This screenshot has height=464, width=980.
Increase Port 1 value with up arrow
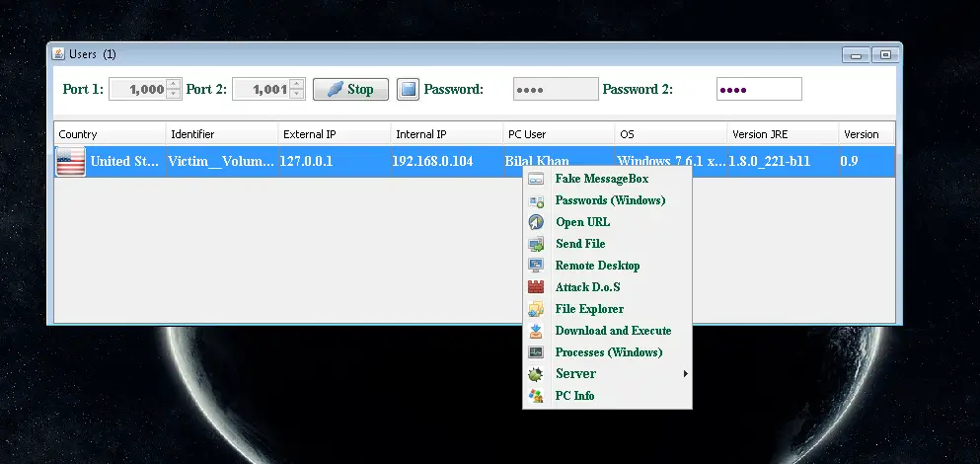tap(174, 84)
